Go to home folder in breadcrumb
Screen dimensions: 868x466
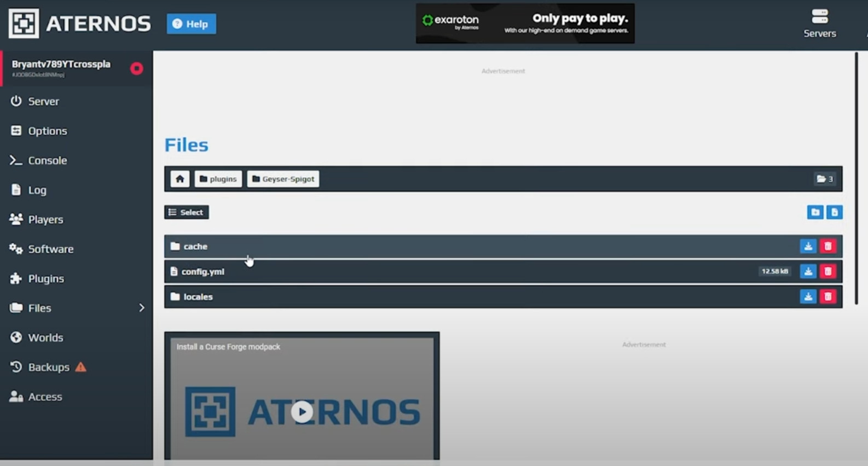point(180,179)
